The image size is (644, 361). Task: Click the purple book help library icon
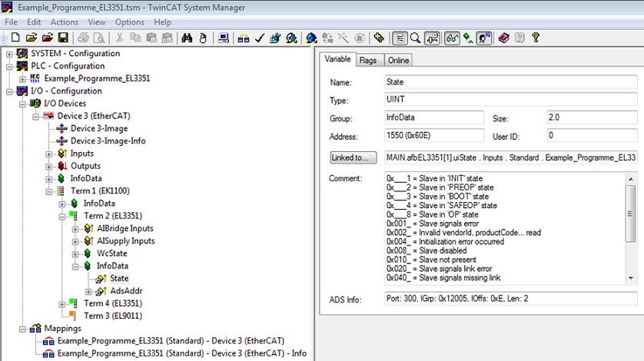(503, 38)
